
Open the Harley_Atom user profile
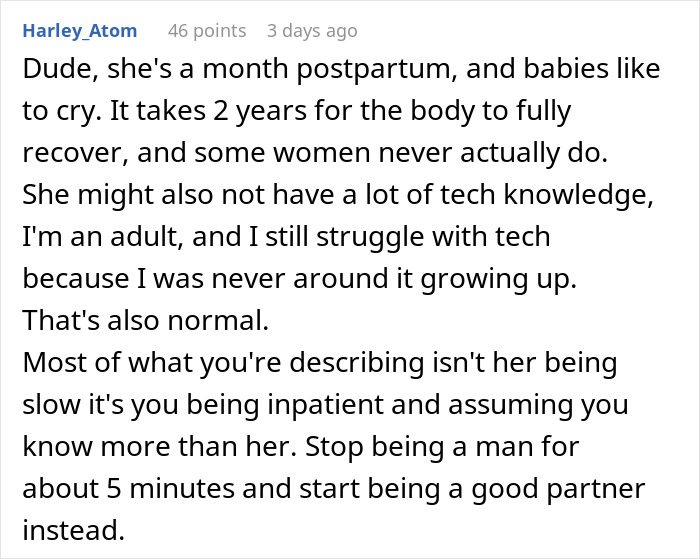(80, 31)
